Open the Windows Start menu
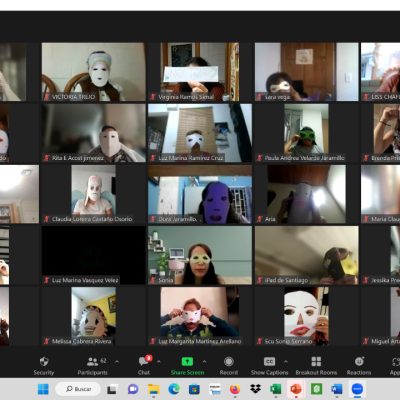400x400 pixels. 43,389
